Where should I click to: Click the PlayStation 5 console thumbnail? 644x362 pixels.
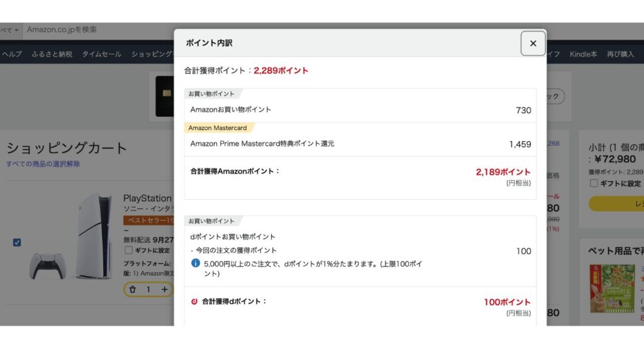[70, 237]
